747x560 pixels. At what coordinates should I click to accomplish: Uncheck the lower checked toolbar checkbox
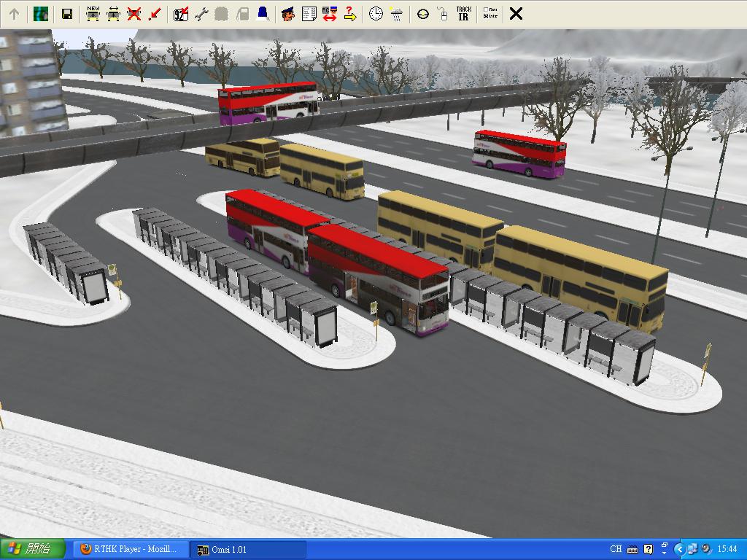click(x=487, y=17)
